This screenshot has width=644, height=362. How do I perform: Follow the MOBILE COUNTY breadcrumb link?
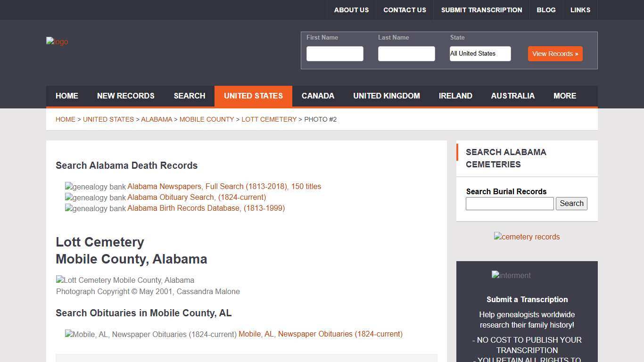tap(206, 120)
